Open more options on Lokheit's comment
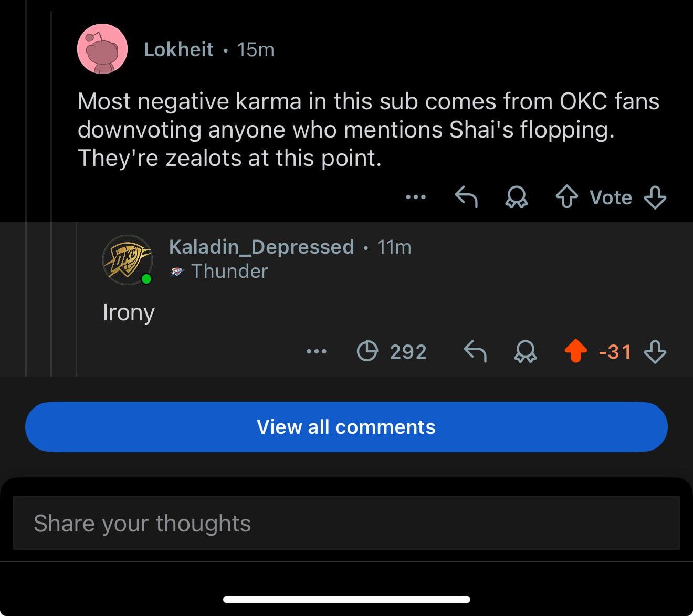The width and height of the screenshot is (693, 616). click(x=416, y=197)
